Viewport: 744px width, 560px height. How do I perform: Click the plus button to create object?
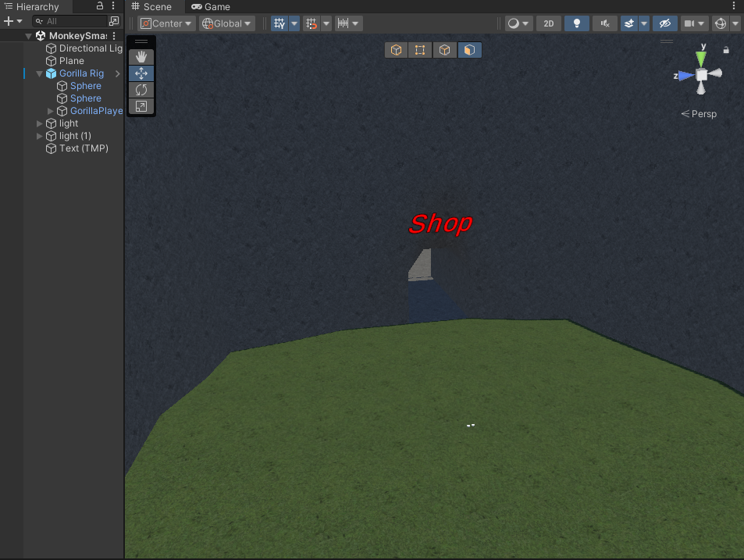8,21
